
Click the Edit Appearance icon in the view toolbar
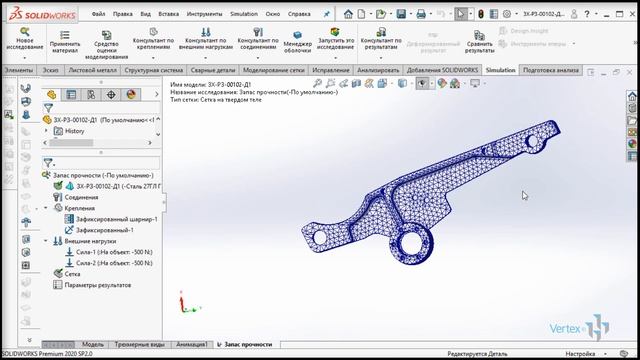[x=442, y=84]
